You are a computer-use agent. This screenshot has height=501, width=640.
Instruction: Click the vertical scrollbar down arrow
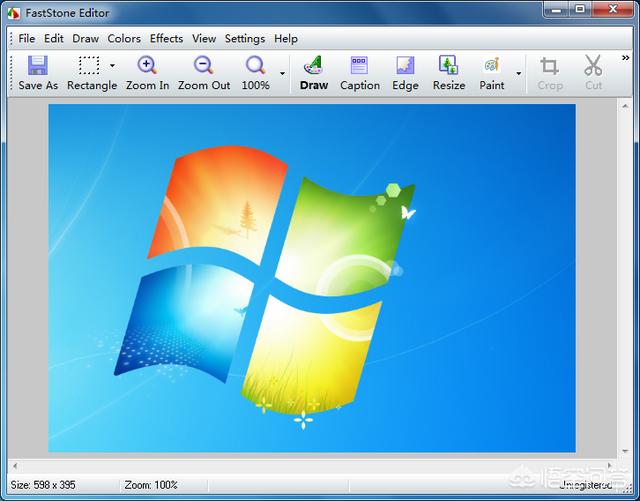point(625,451)
